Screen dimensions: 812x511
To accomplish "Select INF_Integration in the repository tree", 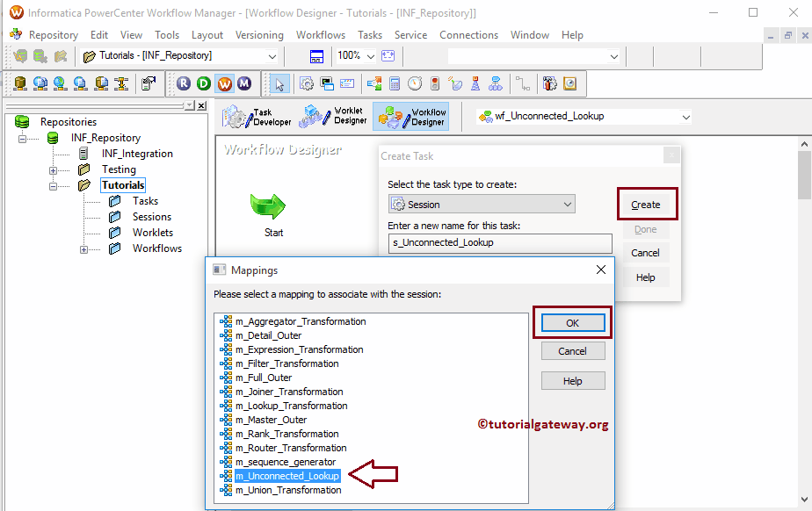I will click(x=137, y=154).
